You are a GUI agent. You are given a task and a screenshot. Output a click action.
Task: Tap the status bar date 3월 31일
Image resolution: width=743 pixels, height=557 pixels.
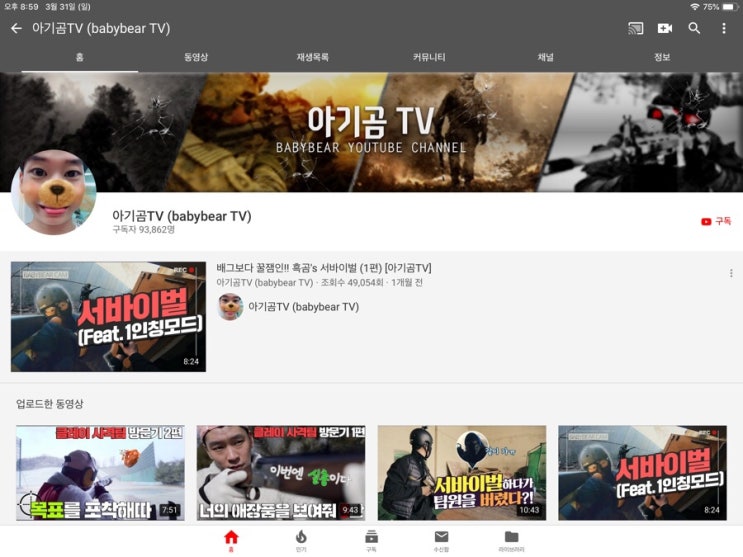pyautogui.click(x=68, y=7)
